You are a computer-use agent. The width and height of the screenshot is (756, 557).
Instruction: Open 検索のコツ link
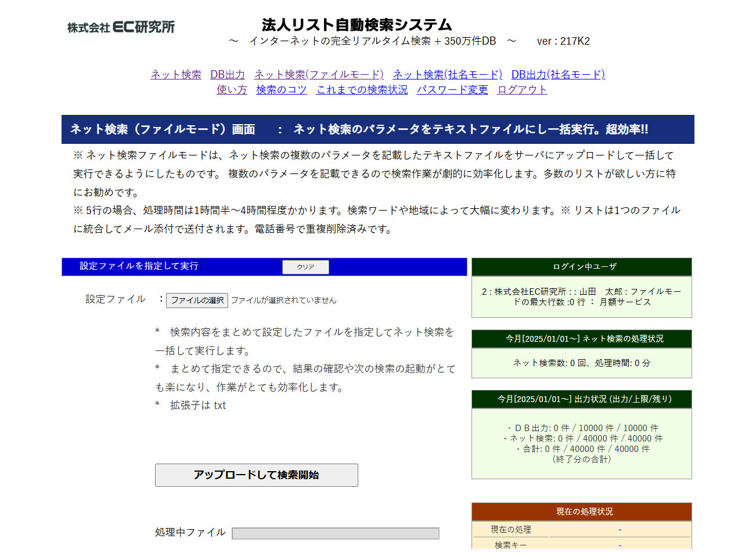(x=282, y=89)
